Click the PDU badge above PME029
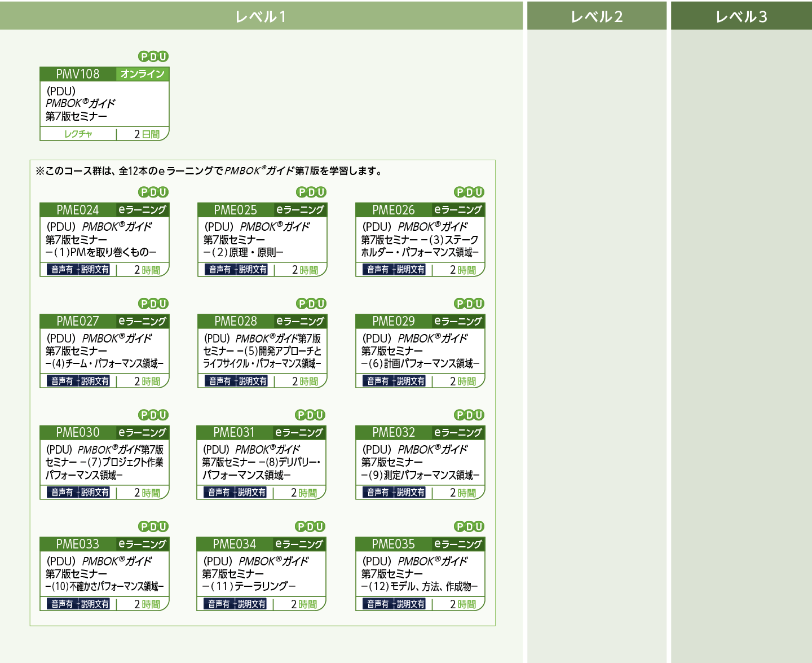Screen dimensions: 812x663 pyautogui.click(x=469, y=304)
